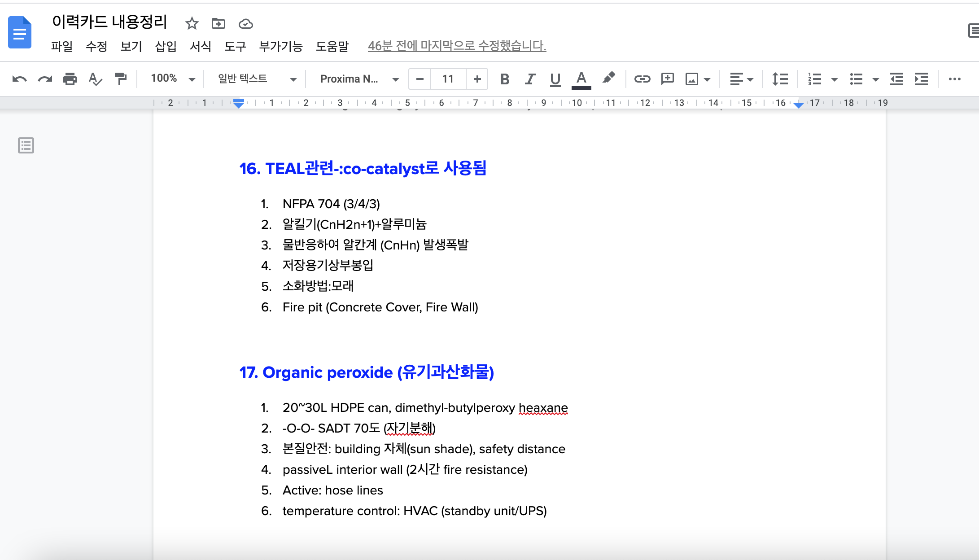The height and width of the screenshot is (560, 979).
Task: Click line temperature control: HVAC (standby unit/UPS)
Action: (415, 511)
